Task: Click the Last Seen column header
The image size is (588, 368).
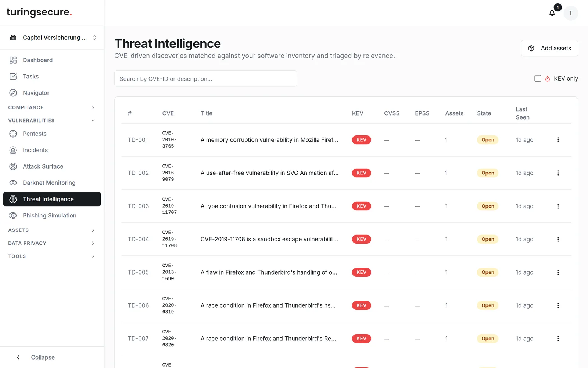Action: 523,113
